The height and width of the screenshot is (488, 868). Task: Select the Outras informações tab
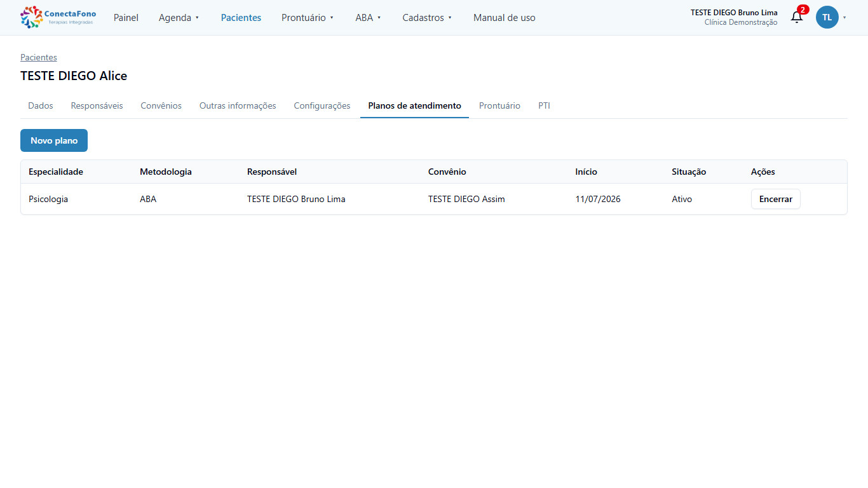pos(238,105)
